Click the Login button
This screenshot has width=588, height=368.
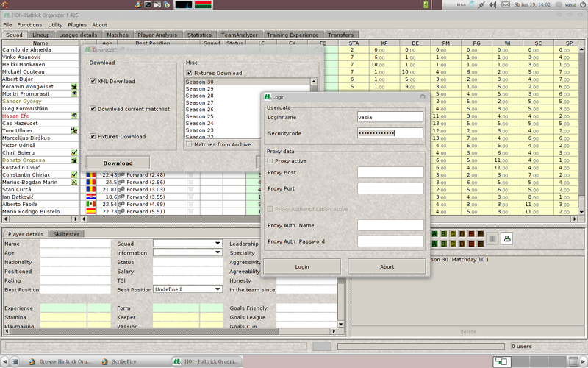(302, 266)
